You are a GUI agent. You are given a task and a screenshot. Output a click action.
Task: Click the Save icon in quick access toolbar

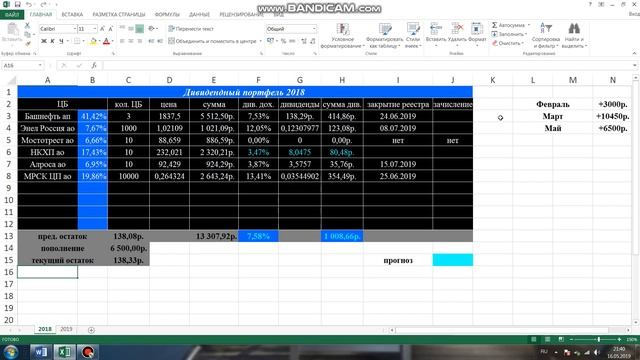[x=17, y=4]
